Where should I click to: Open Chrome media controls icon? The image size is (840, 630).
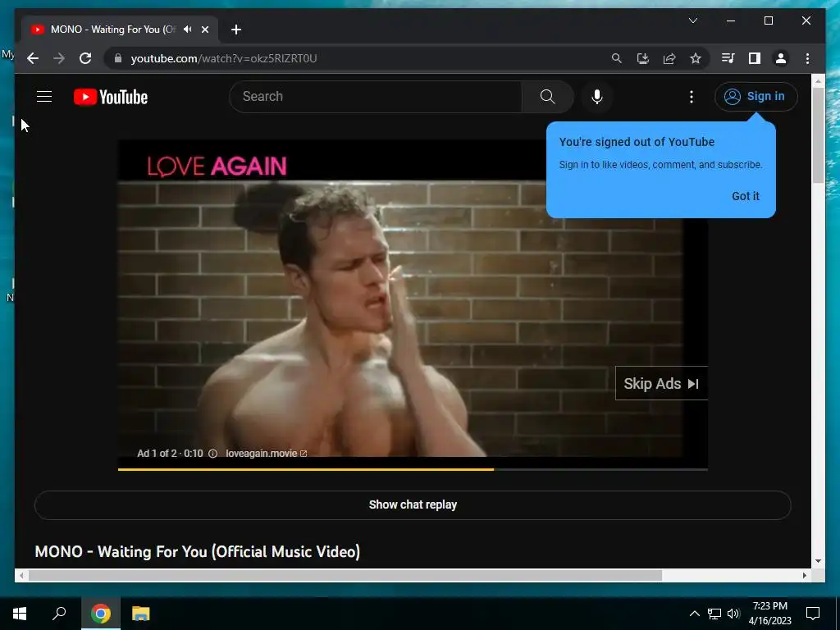(728, 58)
